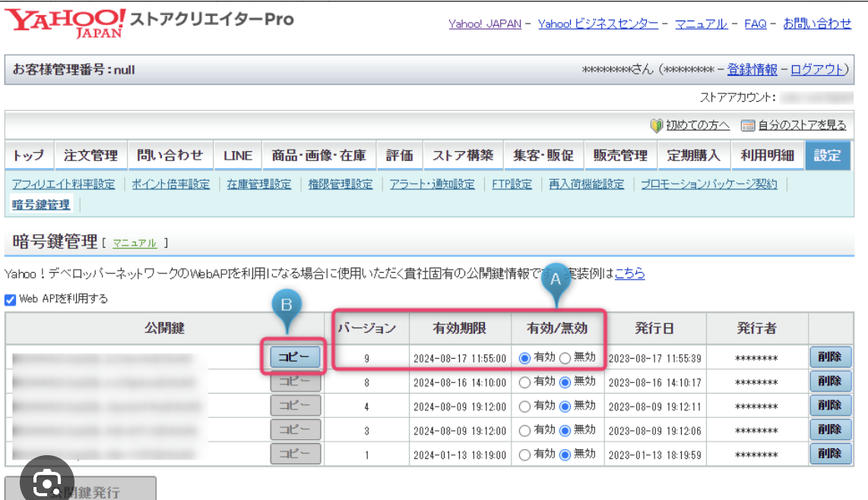Screen dimensions: 868x500
Task: Open the Yahoo!ビジネスセンター link
Action: click(598, 24)
